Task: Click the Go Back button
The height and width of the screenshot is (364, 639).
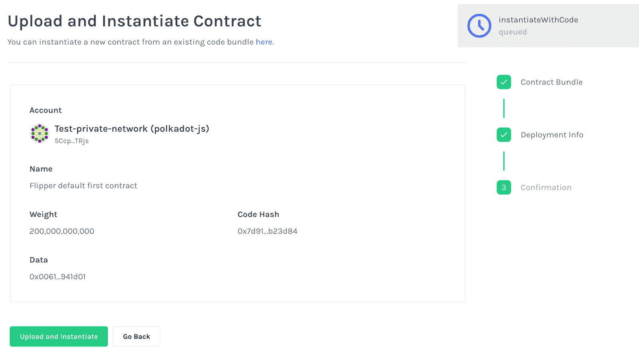Action: coord(136,336)
